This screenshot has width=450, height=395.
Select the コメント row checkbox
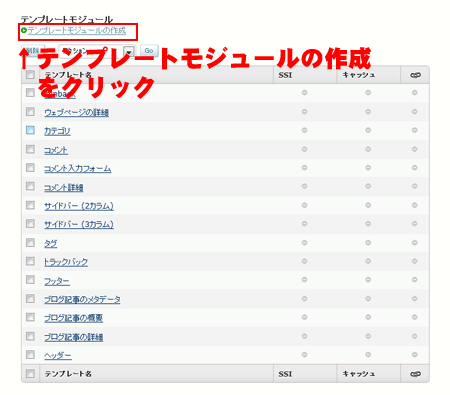30,149
